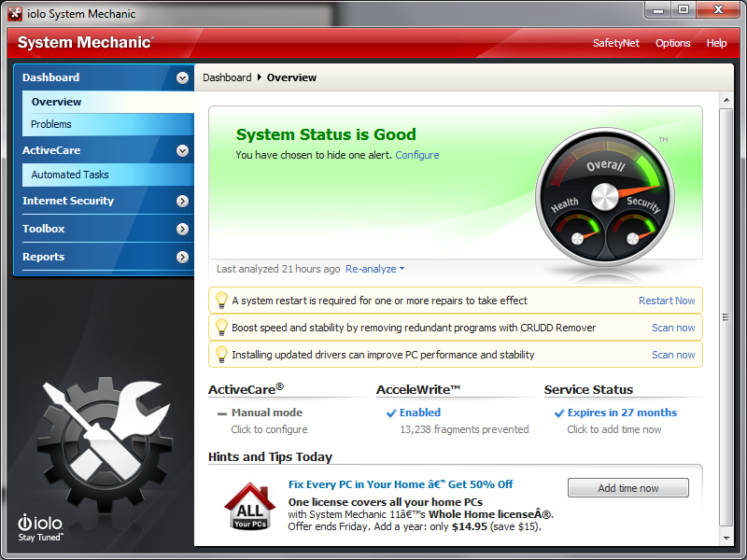Viewport: 747px width, 560px height.
Task: Click the lightbulb icon beside updated drivers tip
Action: coord(221,354)
